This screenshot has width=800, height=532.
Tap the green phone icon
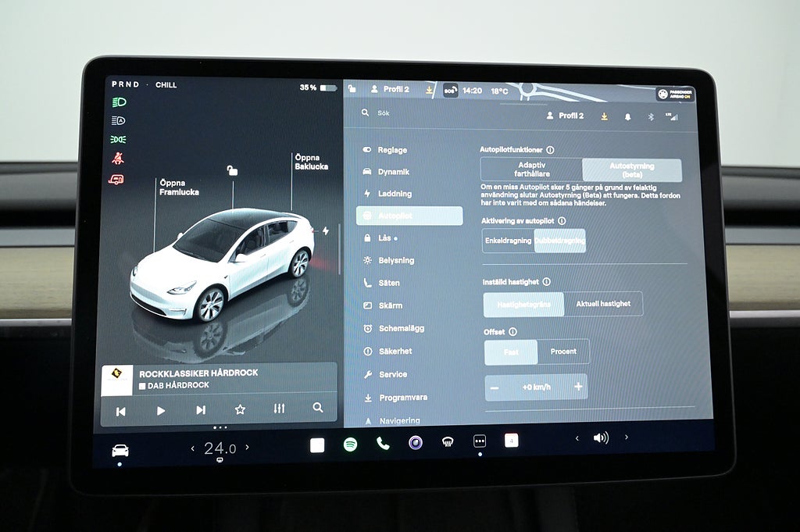tap(383, 443)
